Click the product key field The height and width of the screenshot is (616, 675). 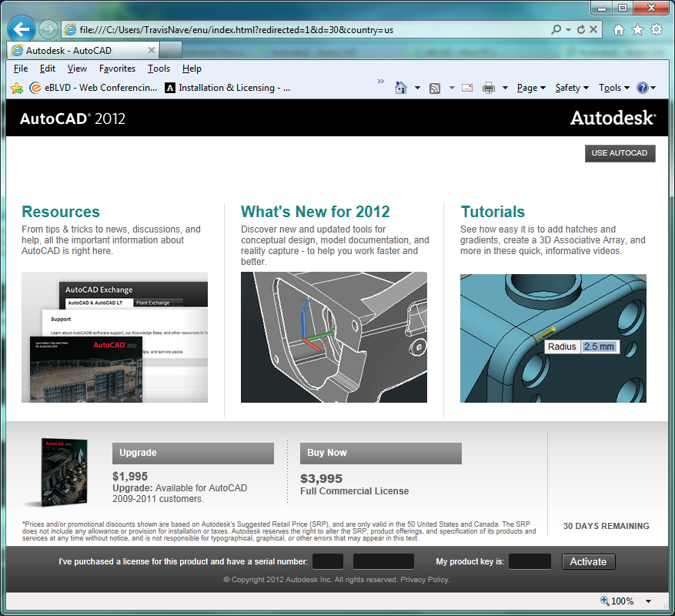[x=530, y=562]
